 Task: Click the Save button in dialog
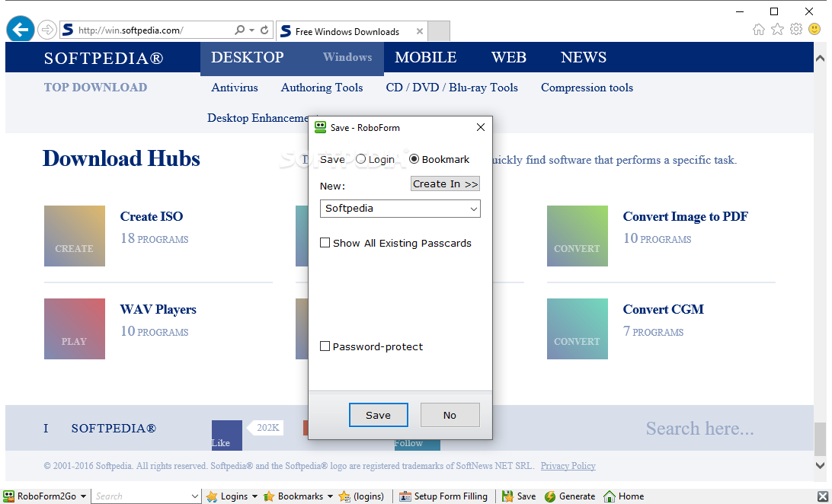(379, 415)
